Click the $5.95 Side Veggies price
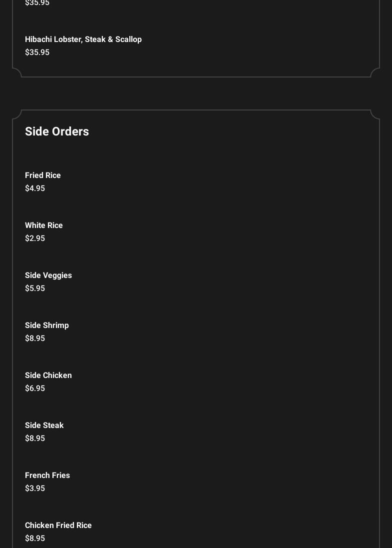The image size is (392, 548). tap(35, 288)
